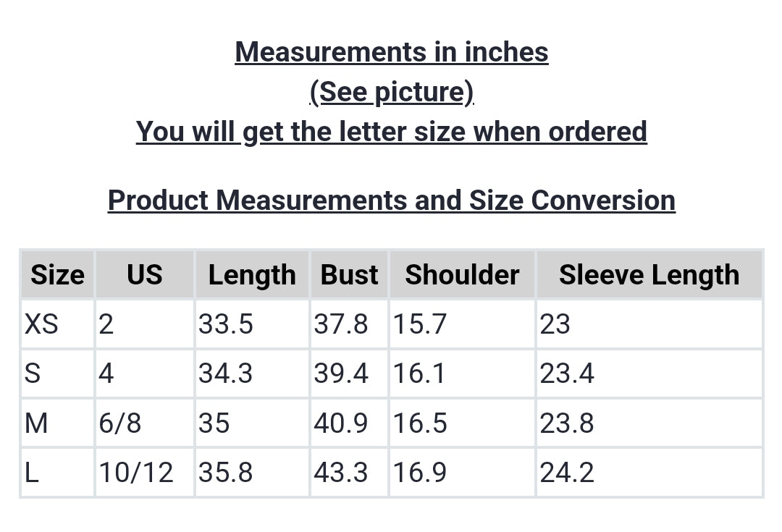The image size is (782, 532).
Task: Click the 'Sleeve Length' column header
Action: coord(649,275)
